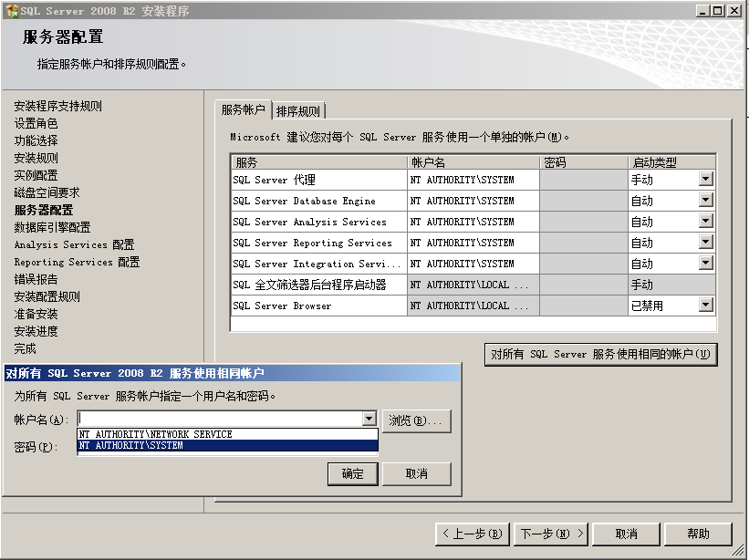Image resolution: width=749 pixels, height=560 pixels.
Task: Click account cell for SQL 全文筛选器后台程序启动器
Action: click(473, 285)
